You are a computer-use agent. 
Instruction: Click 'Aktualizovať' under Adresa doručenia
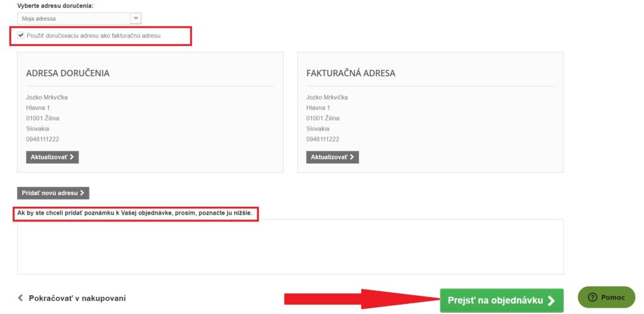point(52,157)
